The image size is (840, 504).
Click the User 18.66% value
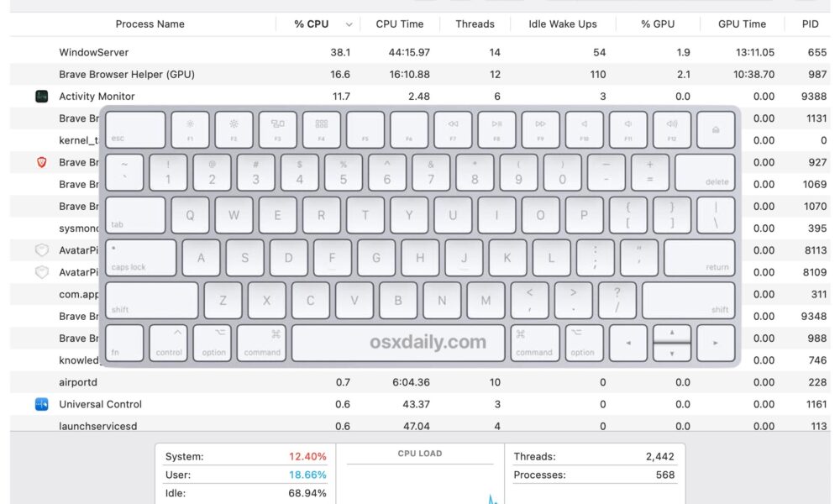(x=307, y=475)
